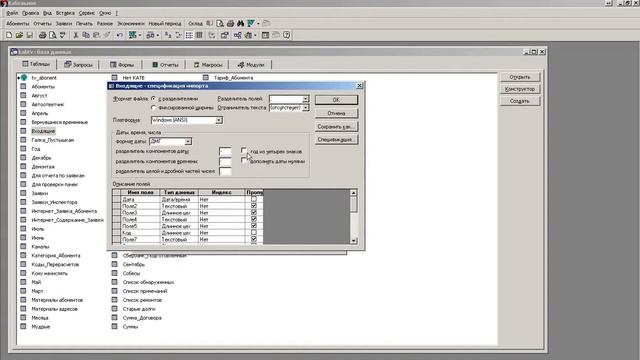Toggle skip checkbox in the Поле2 row

tap(253, 206)
